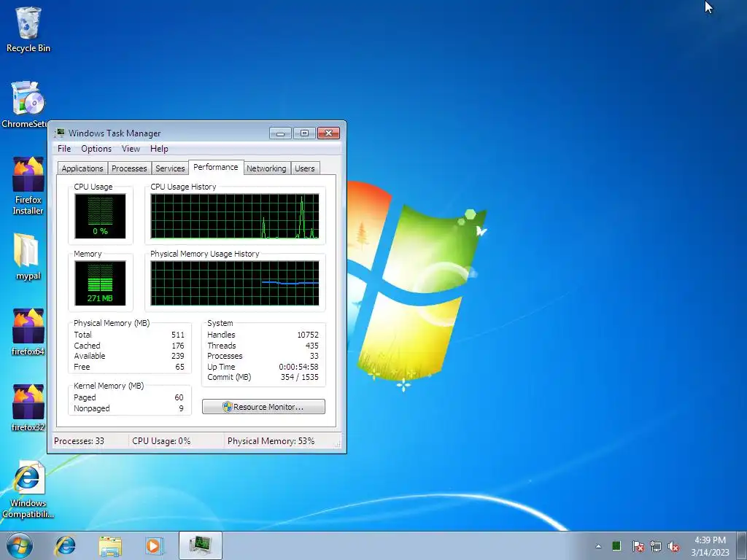Click the Physical Memory Usage History graph

pos(235,283)
